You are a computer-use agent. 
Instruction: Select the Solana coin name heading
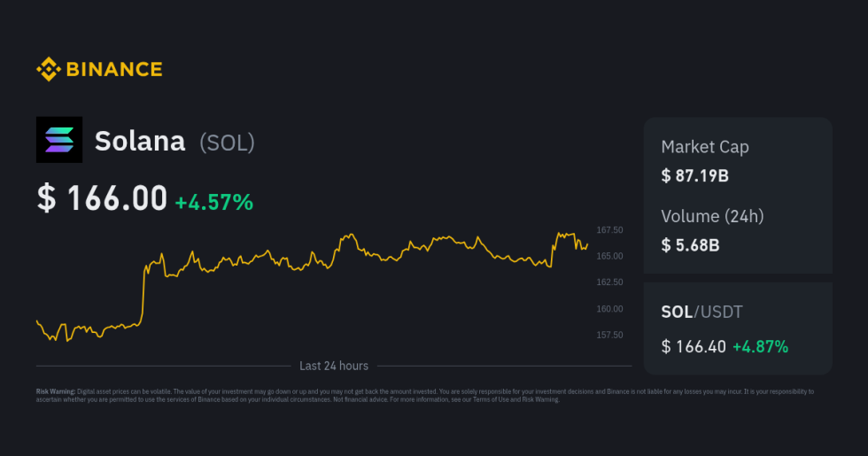point(140,141)
